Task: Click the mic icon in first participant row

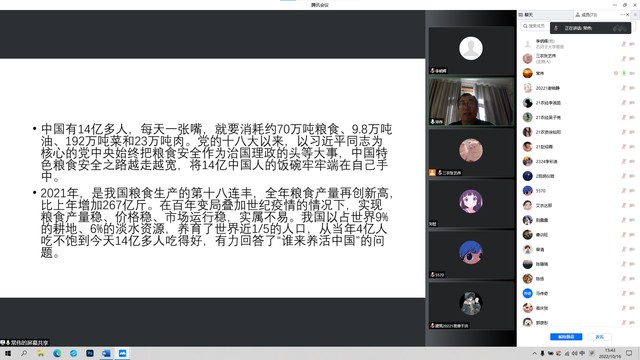Action: pyautogui.click(x=623, y=44)
